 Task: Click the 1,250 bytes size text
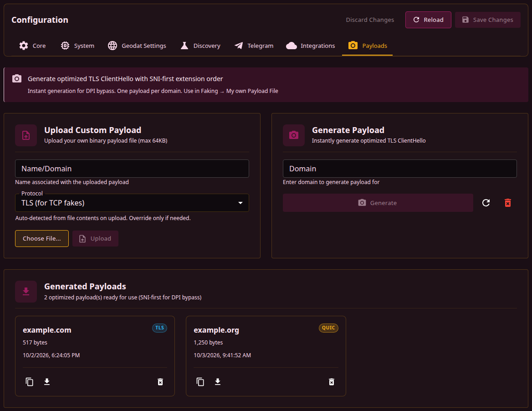208,343
